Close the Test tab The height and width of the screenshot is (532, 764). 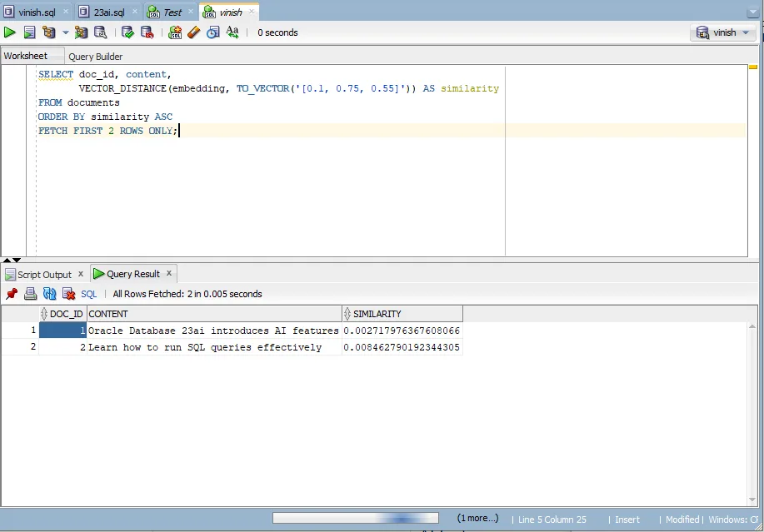tap(191, 11)
